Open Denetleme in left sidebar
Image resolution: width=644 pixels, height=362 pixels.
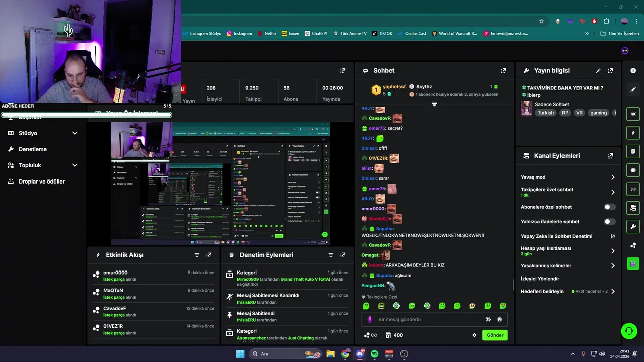(x=33, y=149)
